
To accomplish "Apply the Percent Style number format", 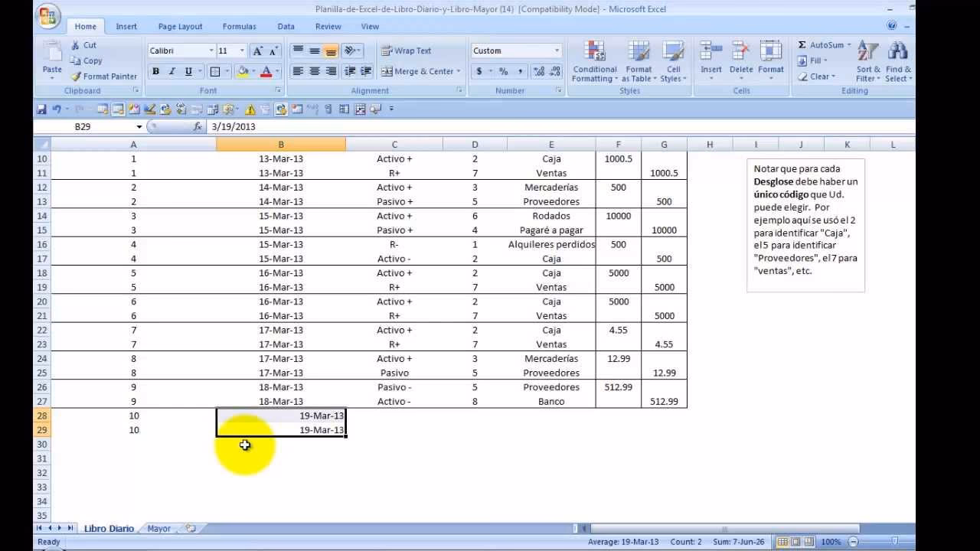I will pos(501,70).
